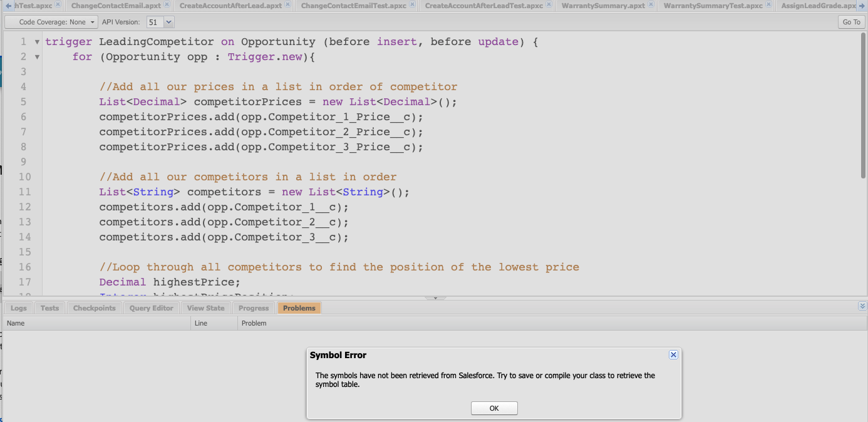Click the "List<String> competitors" declaration line

[x=254, y=192]
